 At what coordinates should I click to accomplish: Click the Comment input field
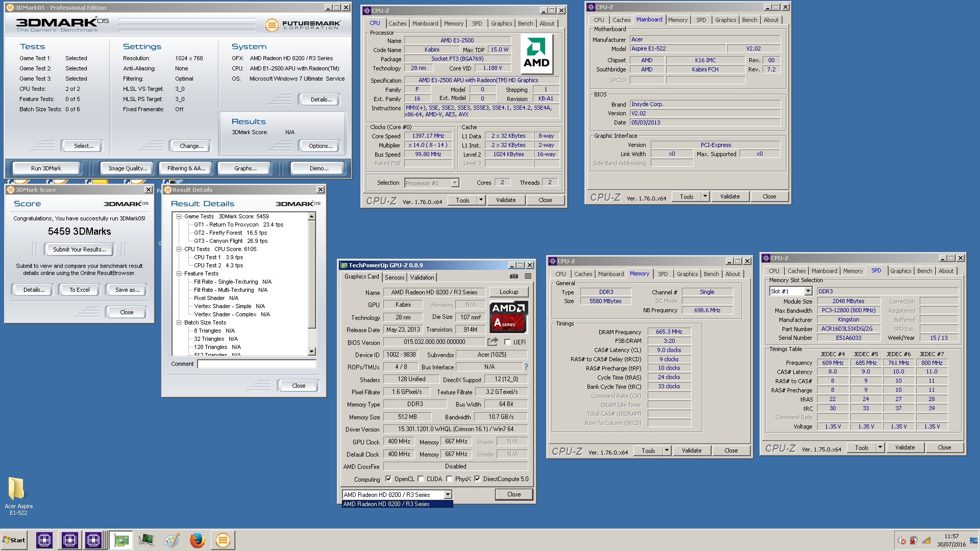point(257,364)
